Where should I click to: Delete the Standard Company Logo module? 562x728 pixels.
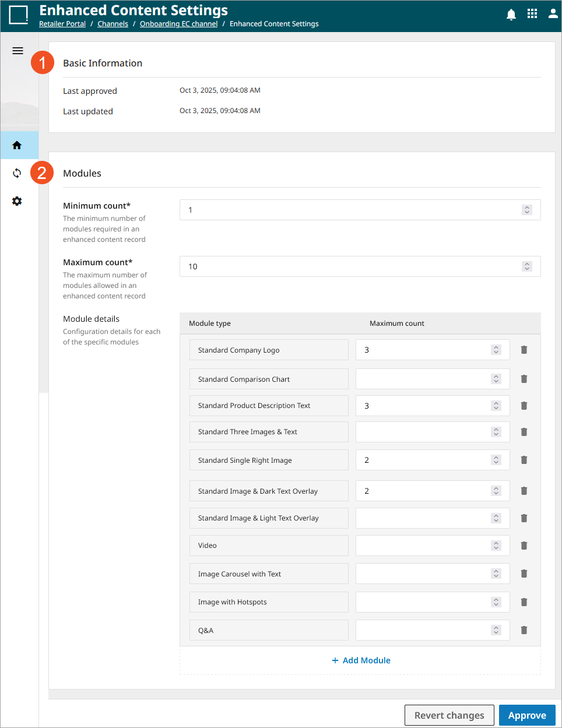[524, 350]
